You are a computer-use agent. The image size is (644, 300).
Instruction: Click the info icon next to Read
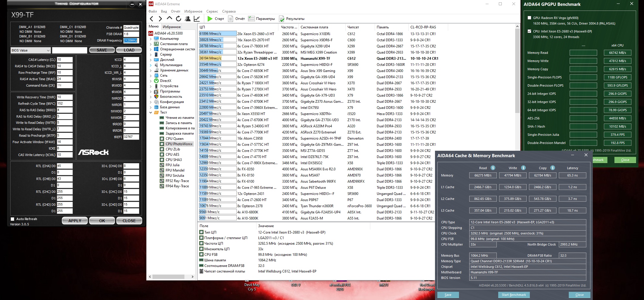click(493, 168)
